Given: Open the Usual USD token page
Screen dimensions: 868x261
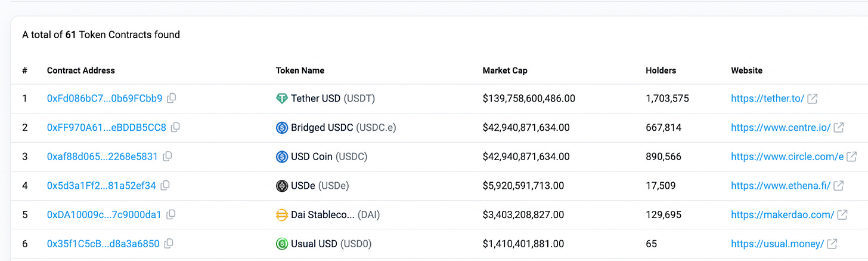Looking at the screenshot, I should [315, 244].
